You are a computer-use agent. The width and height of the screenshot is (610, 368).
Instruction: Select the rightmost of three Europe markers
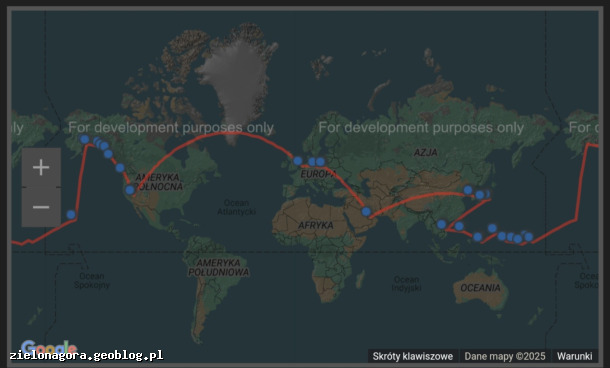[x=320, y=161]
